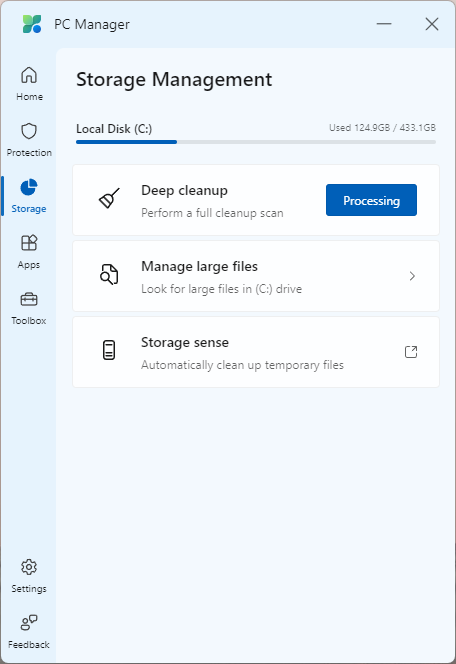Click the Deep cleanup broom icon
Image resolution: width=456 pixels, height=664 pixels.
[109, 198]
